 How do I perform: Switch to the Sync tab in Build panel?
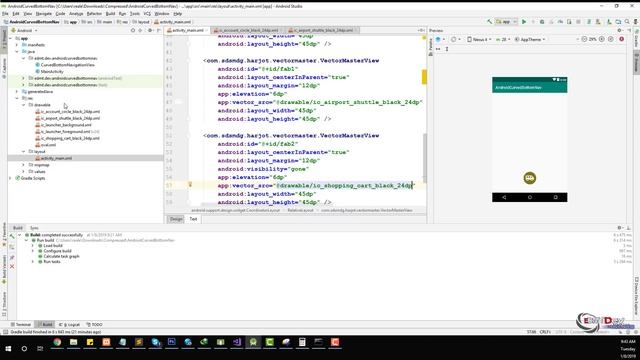(34, 228)
